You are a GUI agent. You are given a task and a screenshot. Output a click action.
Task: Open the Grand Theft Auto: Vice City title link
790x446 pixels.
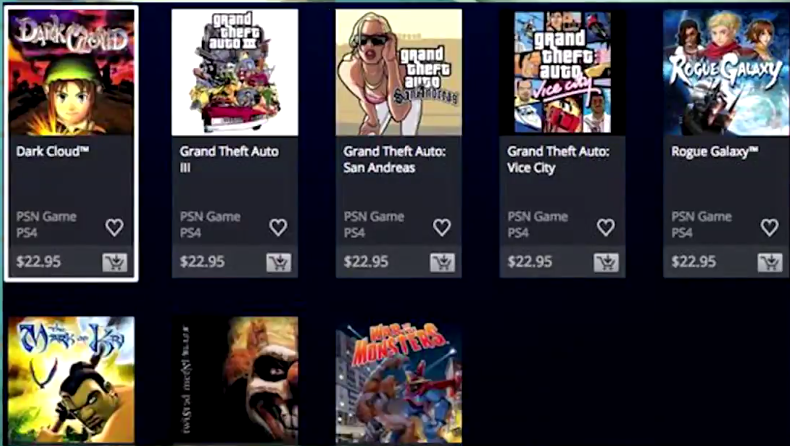click(x=558, y=159)
